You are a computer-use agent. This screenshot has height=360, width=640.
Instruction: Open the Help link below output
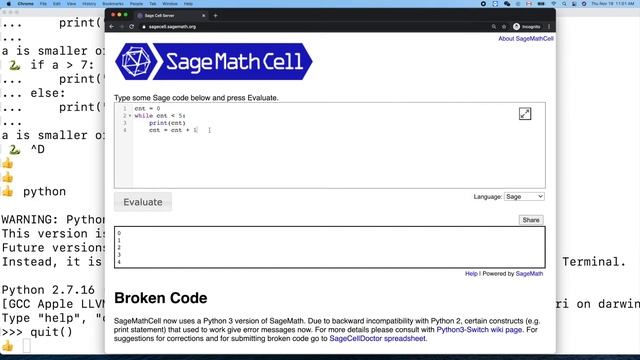(471, 274)
